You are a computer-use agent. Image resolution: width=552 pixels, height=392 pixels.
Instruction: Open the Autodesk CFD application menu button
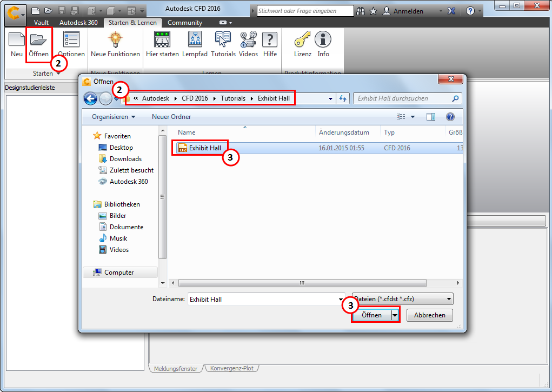pyautogui.click(x=16, y=15)
